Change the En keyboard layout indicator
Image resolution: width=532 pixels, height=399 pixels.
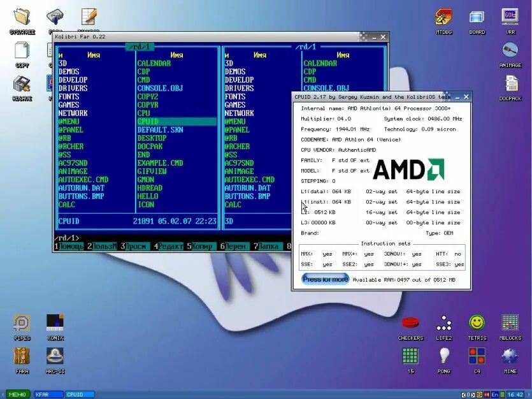point(494,395)
